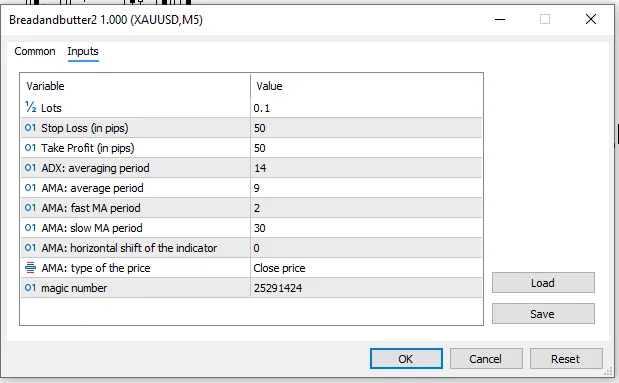Cancel the expert settings dialog
Viewport: 619px width, 383px height.
click(x=486, y=359)
